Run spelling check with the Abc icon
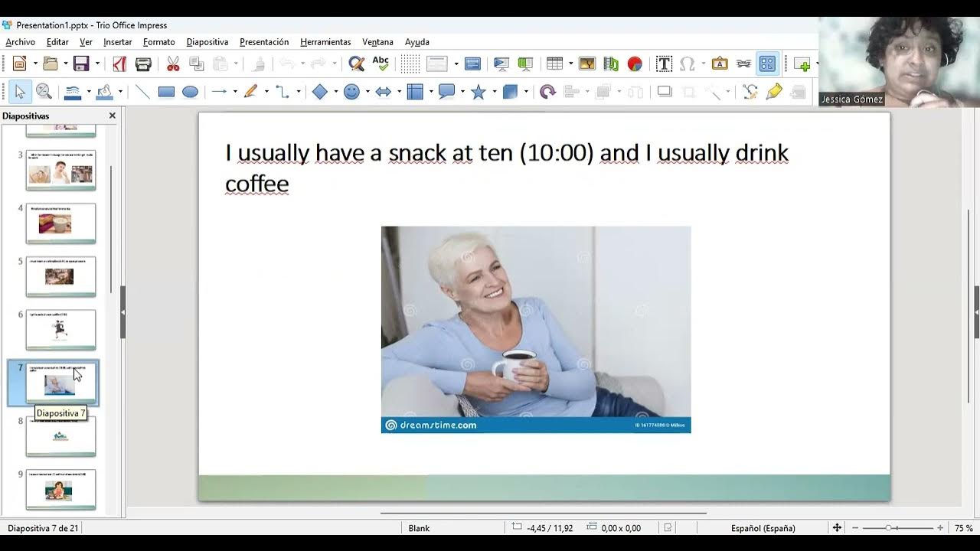 click(x=381, y=64)
